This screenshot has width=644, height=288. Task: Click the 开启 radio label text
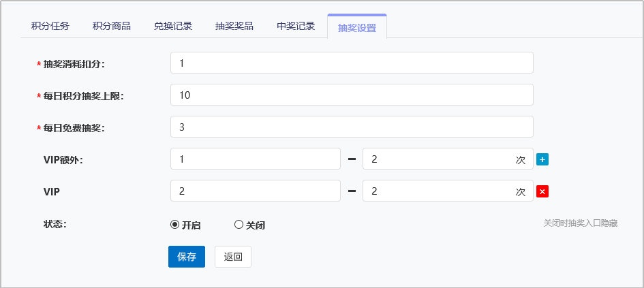pos(191,225)
